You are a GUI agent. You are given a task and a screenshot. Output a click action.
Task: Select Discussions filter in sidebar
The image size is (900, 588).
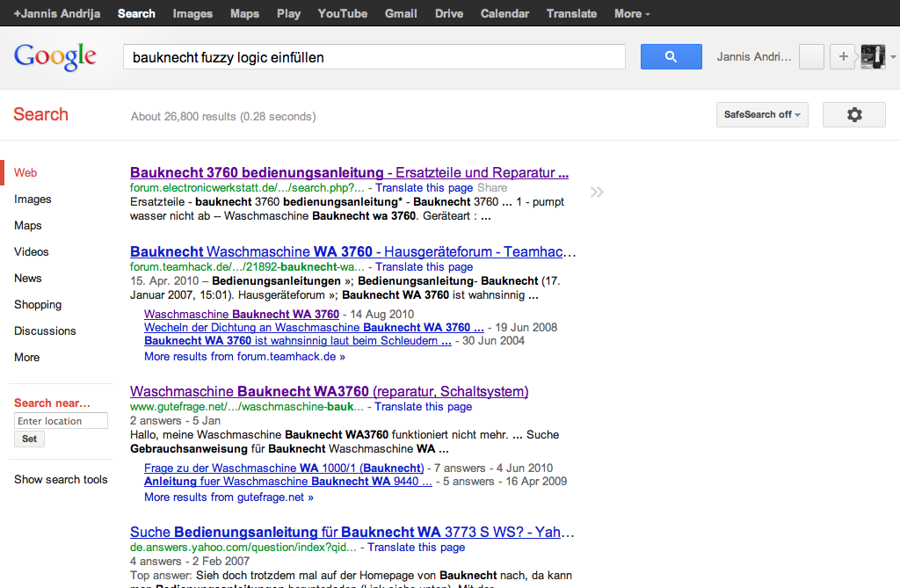pyautogui.click(x=45, y=330)
